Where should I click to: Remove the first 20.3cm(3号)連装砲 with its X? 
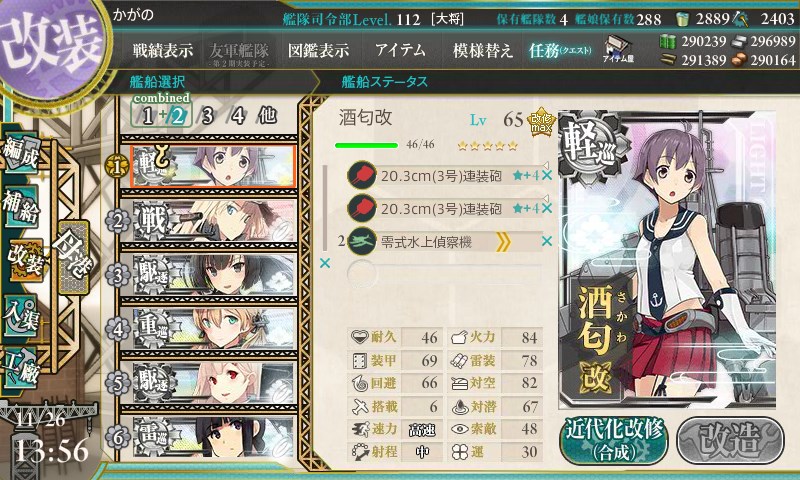[x=547, y=176]
